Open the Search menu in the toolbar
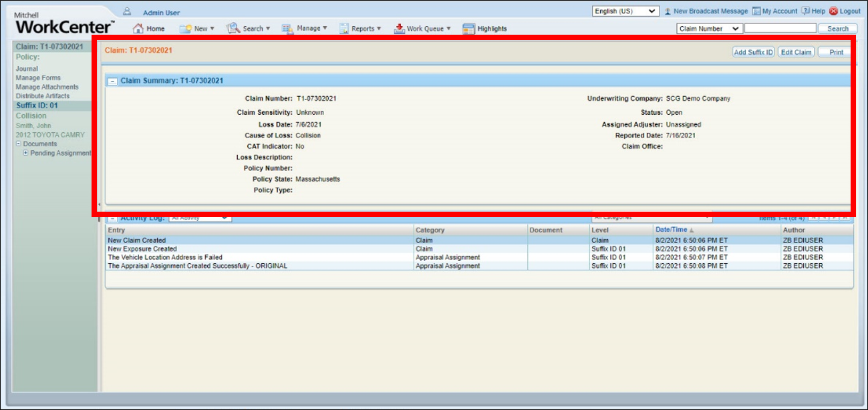The width and height of the screenshot is (868, 410). [249, 29]
